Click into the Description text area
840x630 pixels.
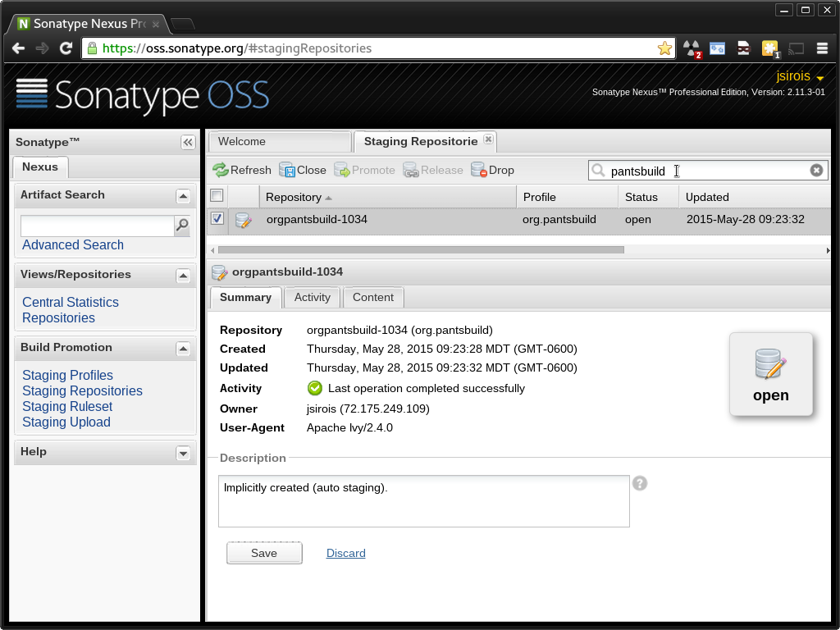(x=424, y=501)
